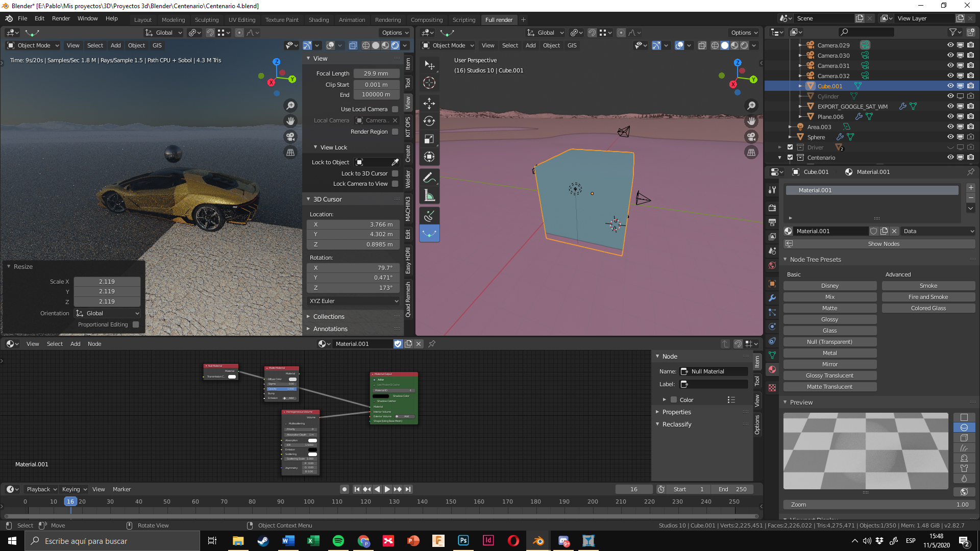Viewport: 980px width, 551px height.
Task: Open the Render menu
Action: [x=61, y=18]
